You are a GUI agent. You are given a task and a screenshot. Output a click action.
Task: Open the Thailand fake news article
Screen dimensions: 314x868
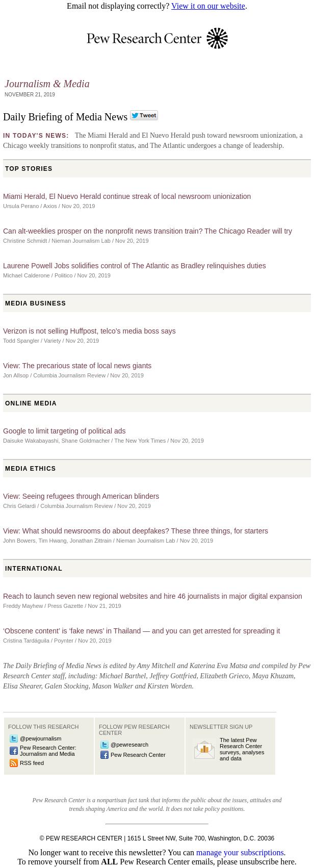point(141,631)
